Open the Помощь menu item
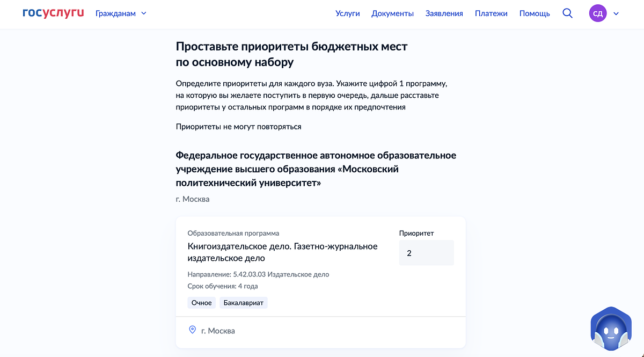The width and height of the screenshot is (644, 357). (x=535, y=13)
